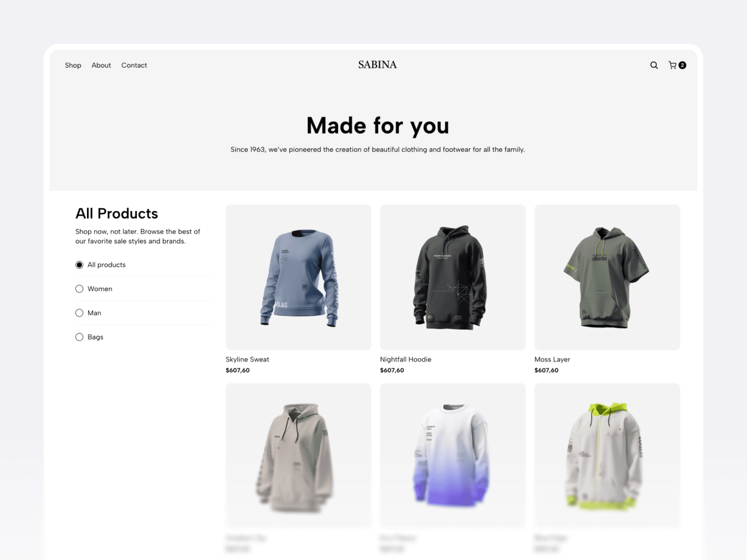Image resolution: width=747 pixels, height=560 pixels.
Task: Open the search magnifier icon
Action: click(654, 65)
